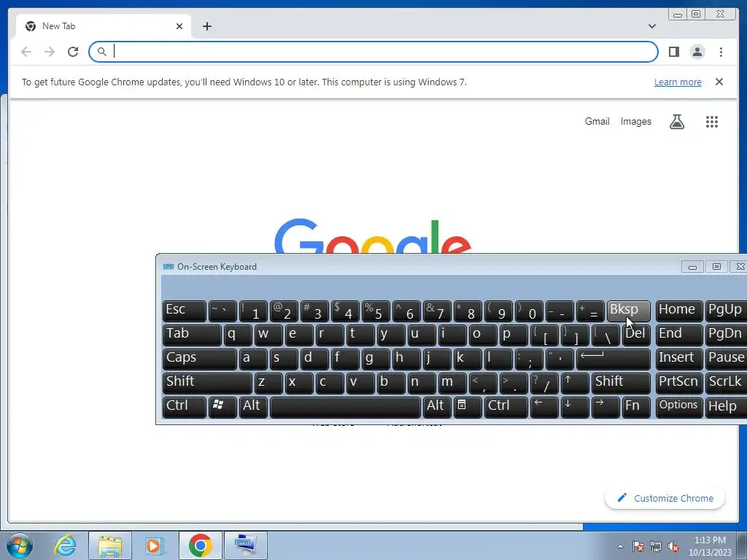Click right arrow key on keyboard
The width and height of the screenshot is (747, 560).
(x=605, y=408)
